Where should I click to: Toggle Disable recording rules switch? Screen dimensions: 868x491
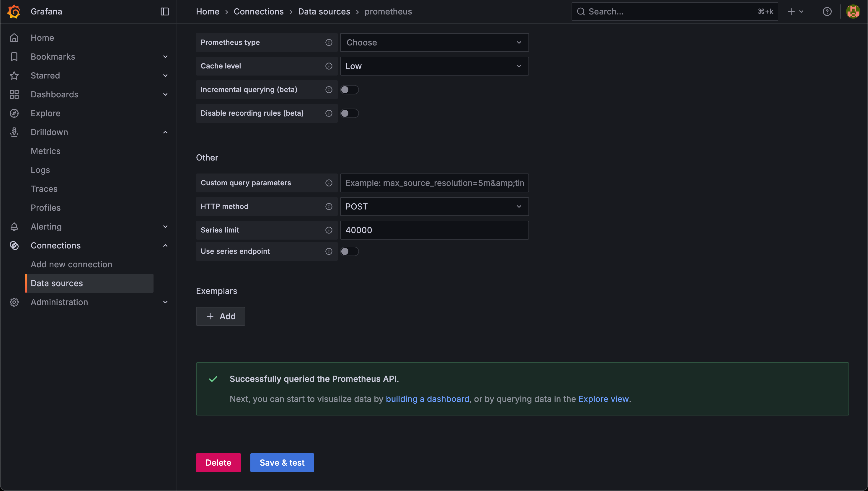click(x=349, y=113)
